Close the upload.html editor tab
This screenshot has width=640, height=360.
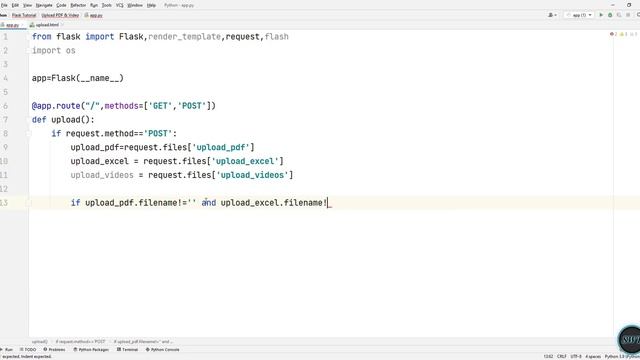pos(62,25)
